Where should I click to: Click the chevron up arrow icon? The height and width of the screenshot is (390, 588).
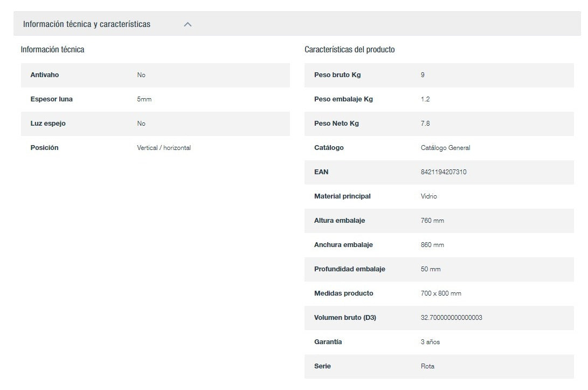(x=188, y=24)
